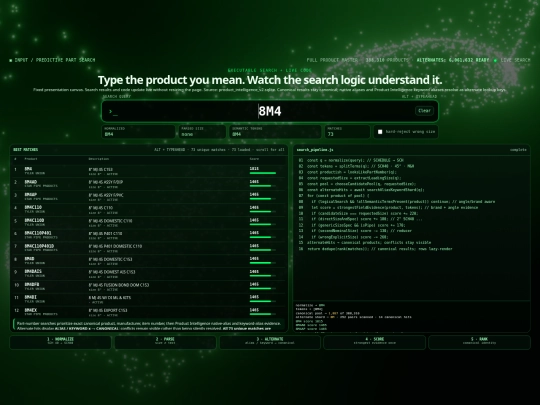Image resolution: width=540 pixels, height=405 pixels.
Task: Click the search_pipeline.js panel title
Action: coord(315,150)
